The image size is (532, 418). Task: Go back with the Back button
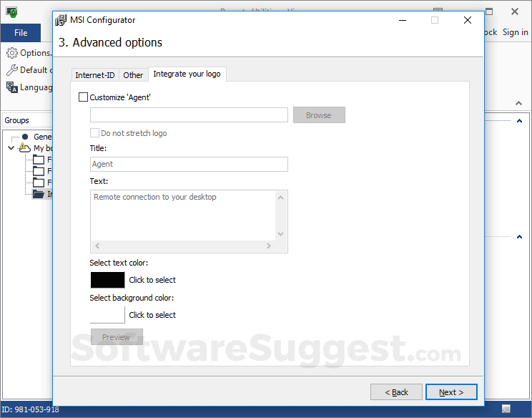[x=396, y=392]
